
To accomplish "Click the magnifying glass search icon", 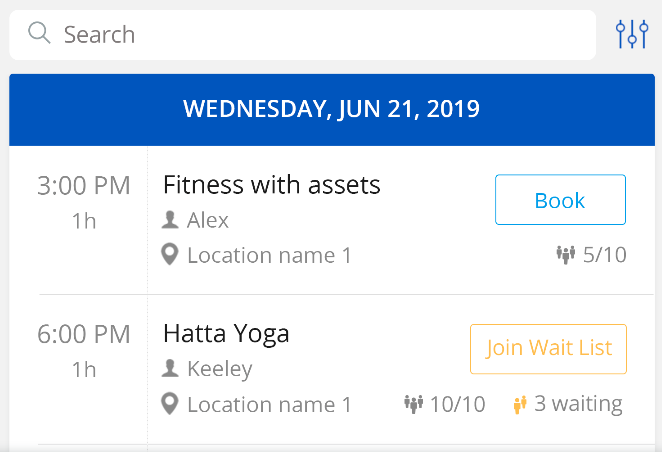I will click(x=39, y=33).
